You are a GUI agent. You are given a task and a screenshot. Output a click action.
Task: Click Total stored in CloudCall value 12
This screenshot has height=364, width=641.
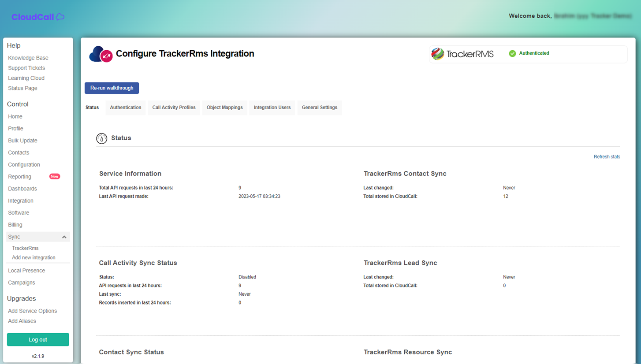[x=506, y=197]
